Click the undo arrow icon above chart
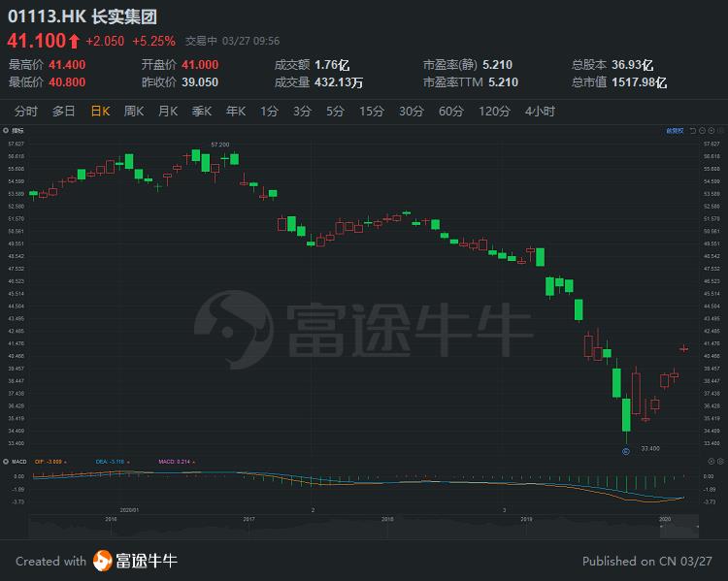728x581 pixels. 693,131
